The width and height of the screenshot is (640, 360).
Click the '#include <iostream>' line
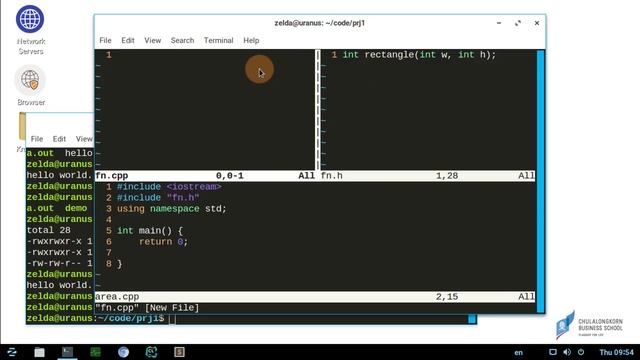(169, 187)
